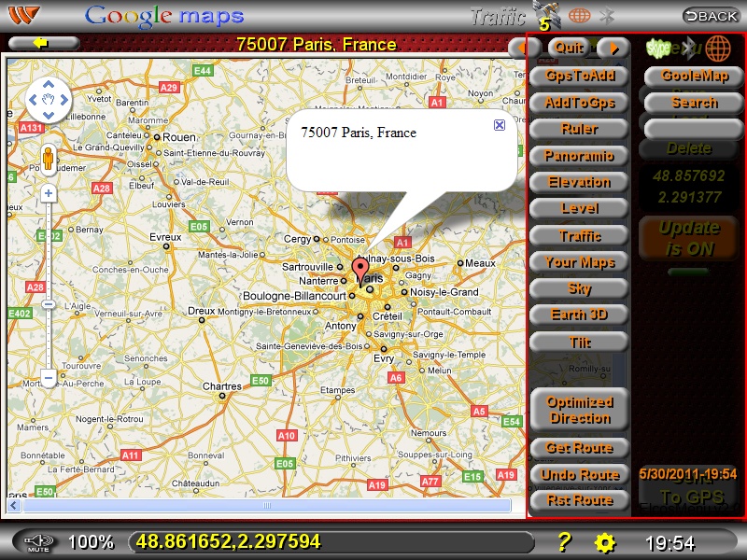747x560 pixels.
Task: Click the GPS satellite icon in the top bar
Action: tap(544, 13)
